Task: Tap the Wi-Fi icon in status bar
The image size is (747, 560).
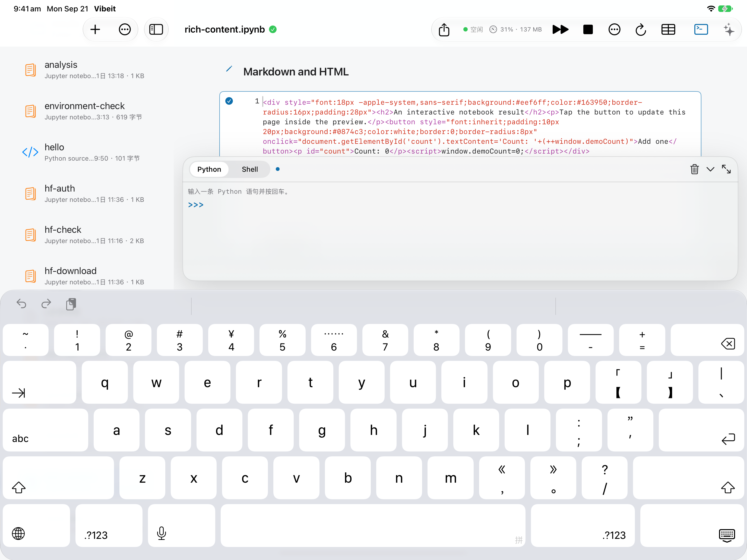Action: tap(711, 8)
